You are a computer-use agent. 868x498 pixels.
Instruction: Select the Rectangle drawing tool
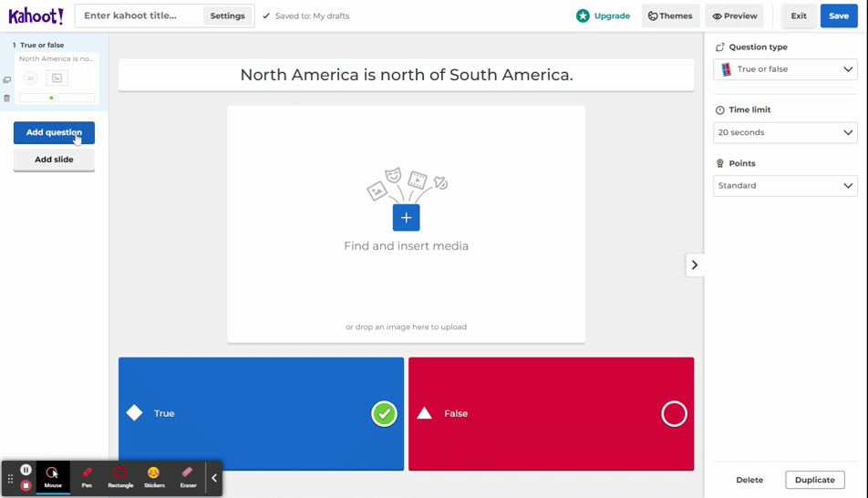tap(120, 477)
